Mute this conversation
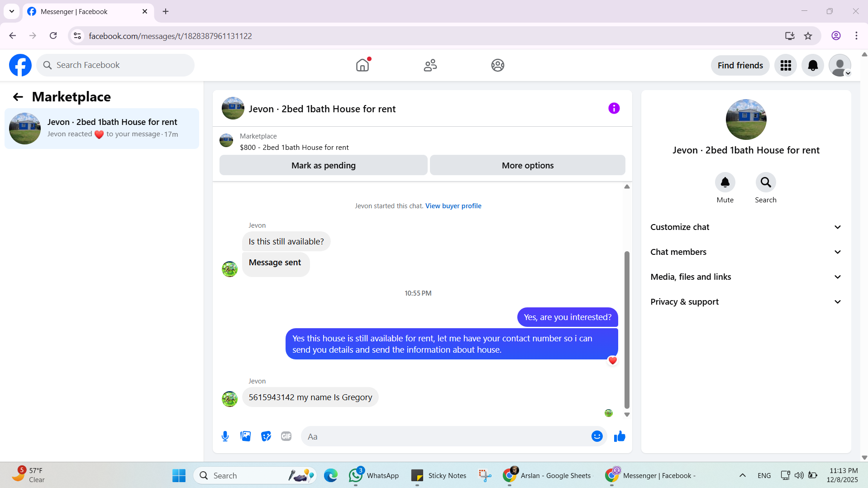 725,182
